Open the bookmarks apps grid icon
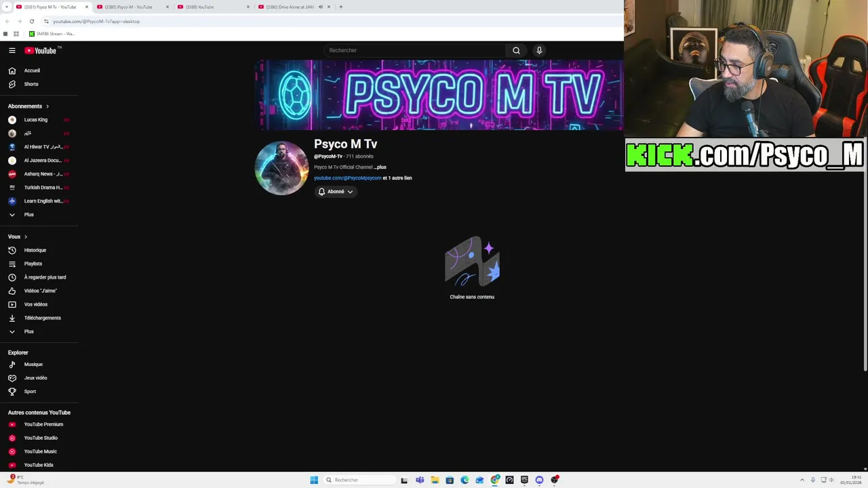The image size is (868, 488). pos(16,34)
